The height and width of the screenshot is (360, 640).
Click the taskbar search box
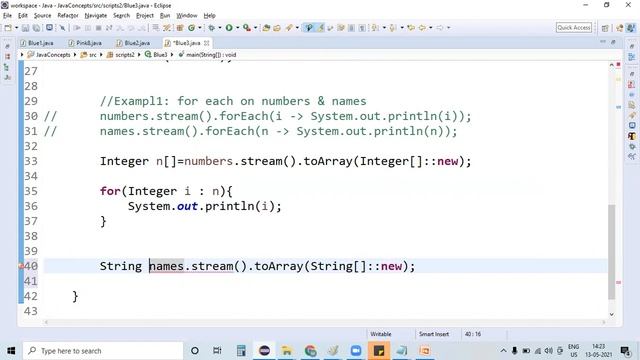[x=103, y=351]
